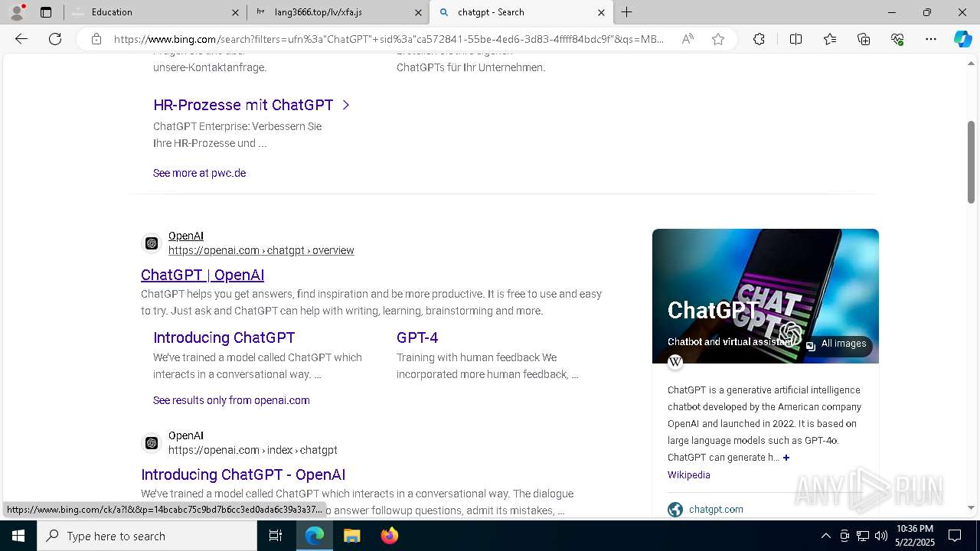Click the scrollbar up arrow
The width and height of the screenshot is (980, 551).
(x=971, y=64)
